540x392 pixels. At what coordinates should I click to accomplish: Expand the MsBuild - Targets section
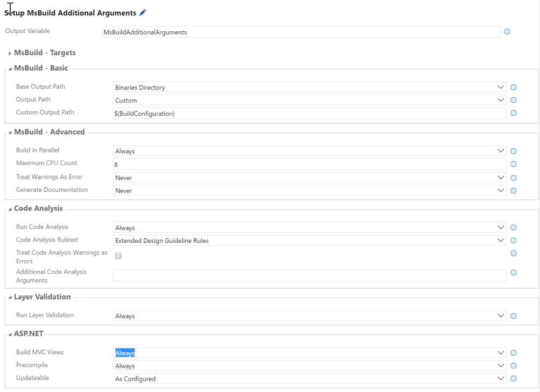click(x=9, y=53)
